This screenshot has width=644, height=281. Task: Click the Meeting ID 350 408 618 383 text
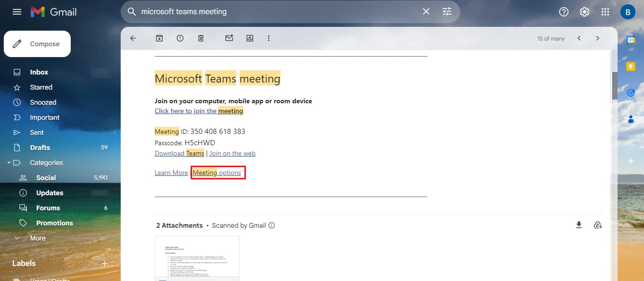point(200,132)
